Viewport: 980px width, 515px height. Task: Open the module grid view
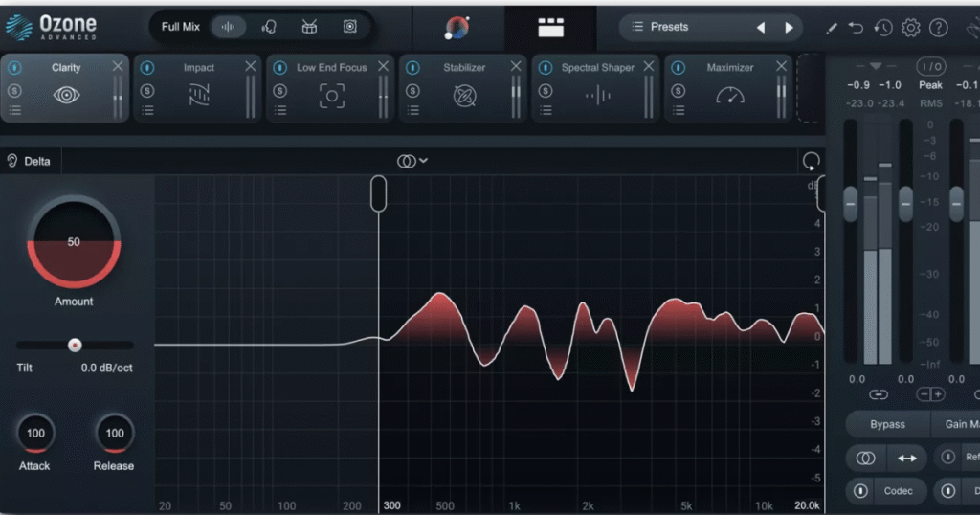550,28
